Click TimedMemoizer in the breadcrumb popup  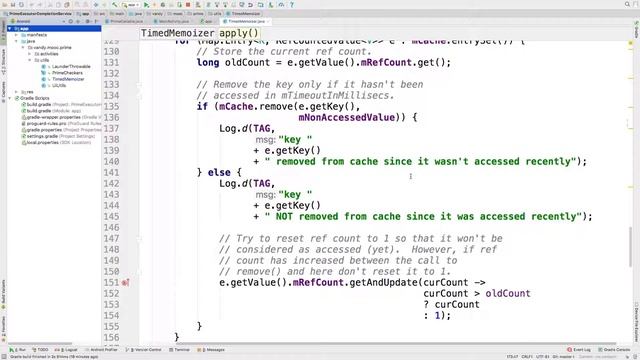177,33
